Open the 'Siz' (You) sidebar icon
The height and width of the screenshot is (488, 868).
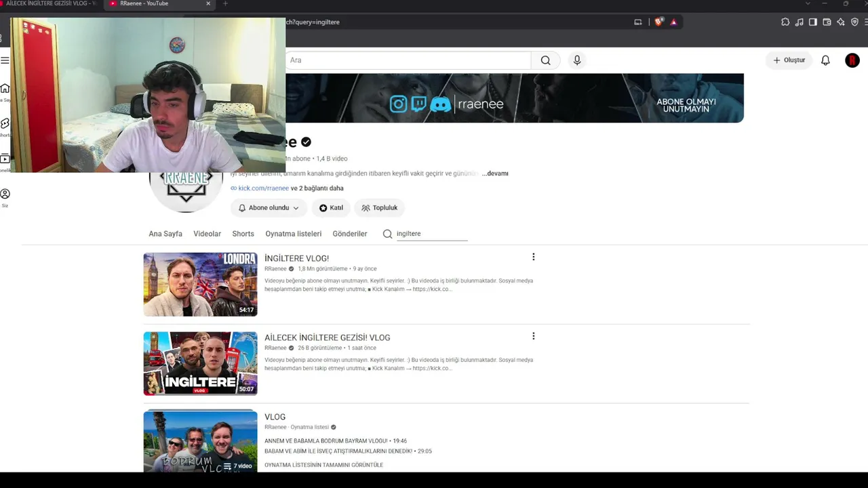(x=5, y=194)
